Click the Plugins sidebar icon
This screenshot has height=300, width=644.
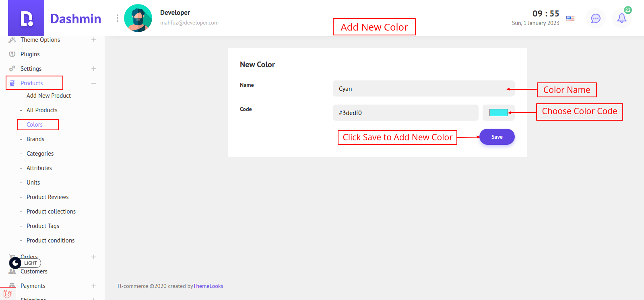[x=12, y=54]
